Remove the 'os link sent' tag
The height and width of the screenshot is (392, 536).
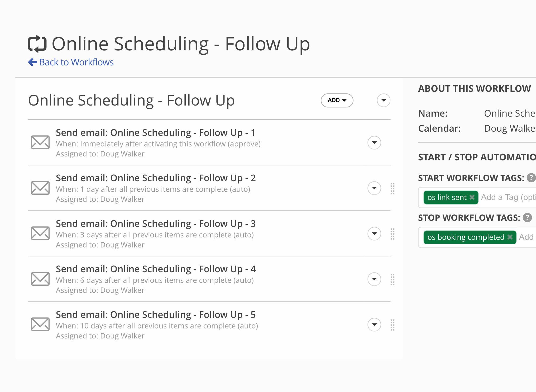472,197
